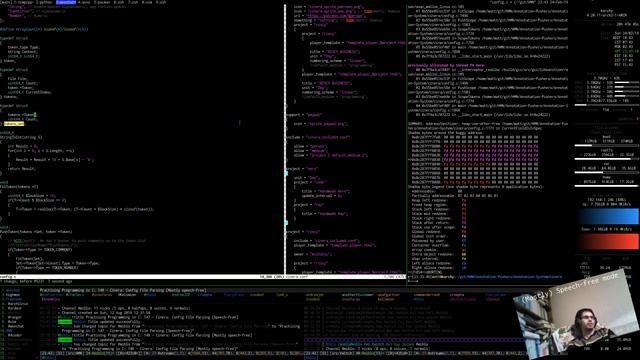
Task: Click the 'Sun 24/02/19' date in system monitor
Action: tap(626, 33)
